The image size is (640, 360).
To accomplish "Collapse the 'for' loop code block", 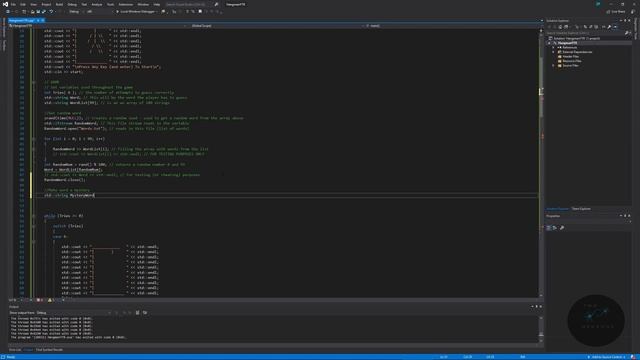I will 34,139.
